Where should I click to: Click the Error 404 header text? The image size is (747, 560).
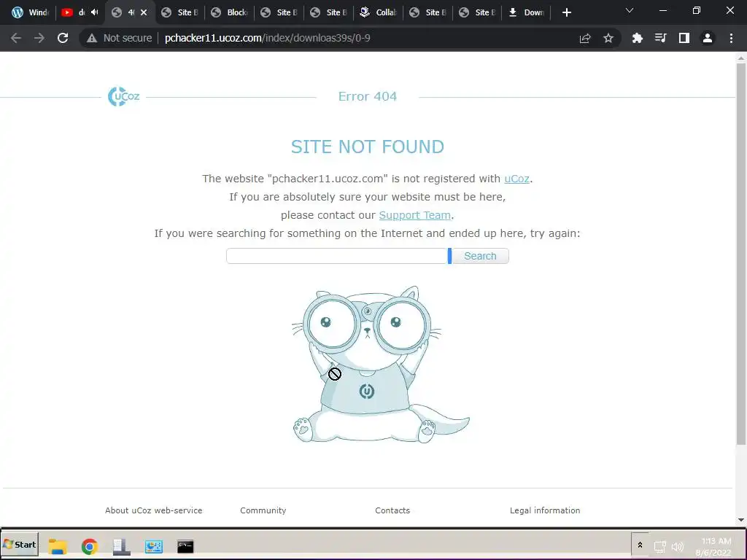(368, 96)
